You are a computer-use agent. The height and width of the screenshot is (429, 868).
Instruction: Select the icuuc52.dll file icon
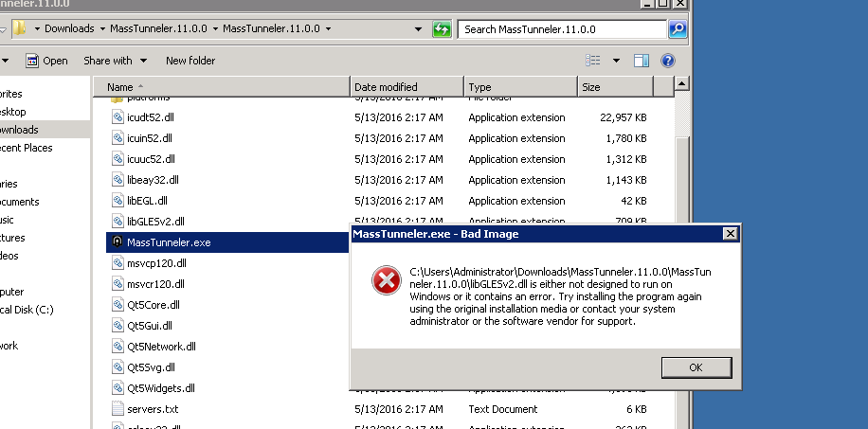[118, 159]
